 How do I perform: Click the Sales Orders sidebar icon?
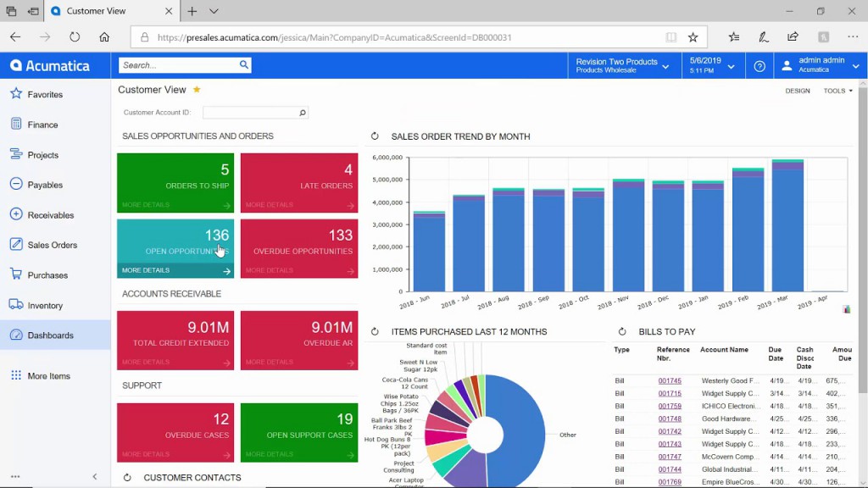(x=15, y=245)
